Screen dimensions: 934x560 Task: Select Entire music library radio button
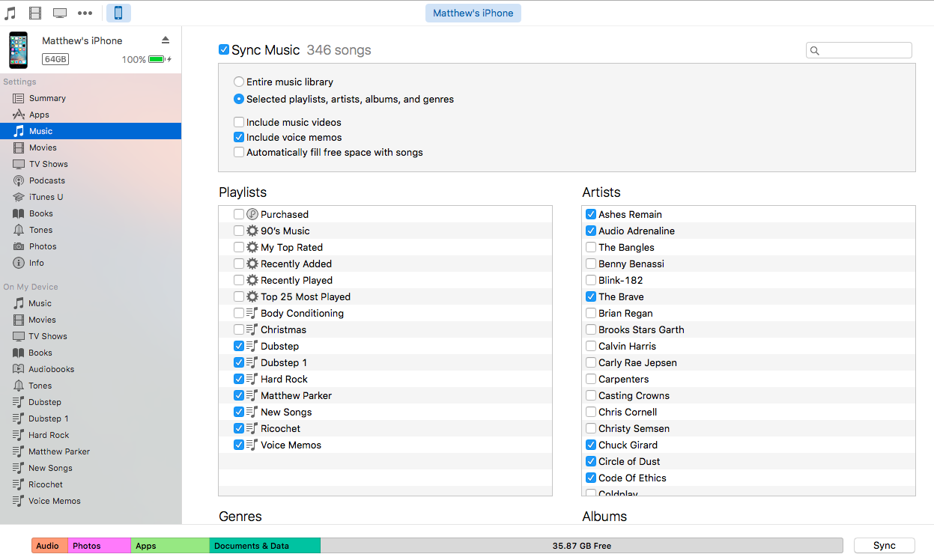coord(239,82)
